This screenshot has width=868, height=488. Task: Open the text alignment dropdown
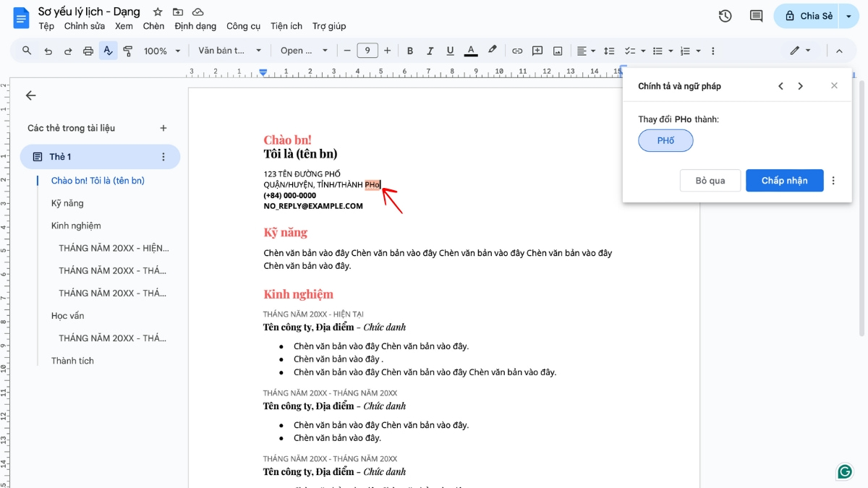click(586, 51)
